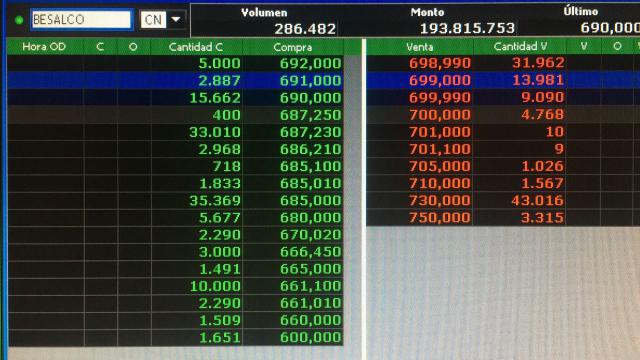
Task: Sort by the Cantidad V column header
Action: click(x=520, y=47)
